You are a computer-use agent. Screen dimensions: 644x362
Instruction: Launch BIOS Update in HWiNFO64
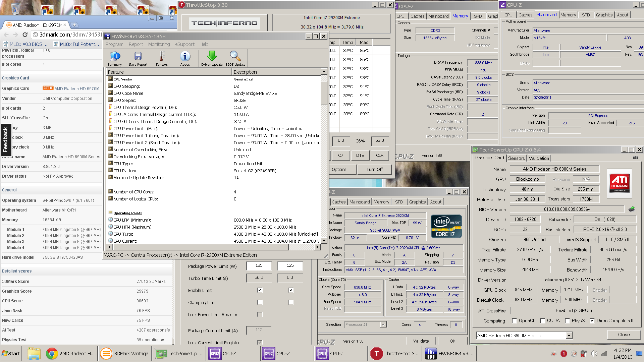(x=235, y=58)
